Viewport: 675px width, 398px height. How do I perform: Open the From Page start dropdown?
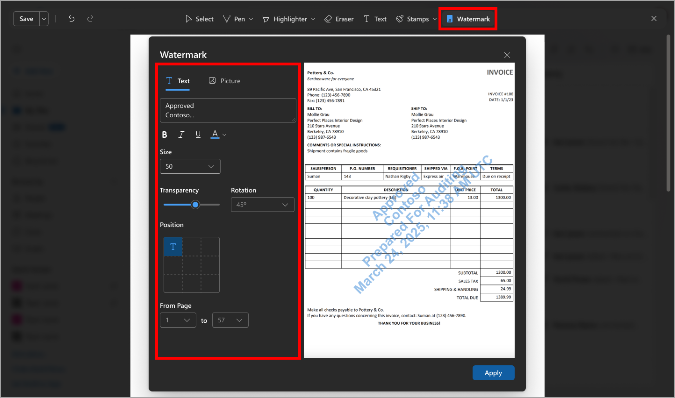[x=178, y=320]
